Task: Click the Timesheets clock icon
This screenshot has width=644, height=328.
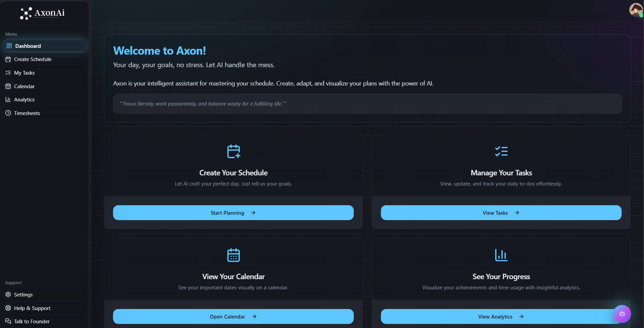Action: [8, 113]
